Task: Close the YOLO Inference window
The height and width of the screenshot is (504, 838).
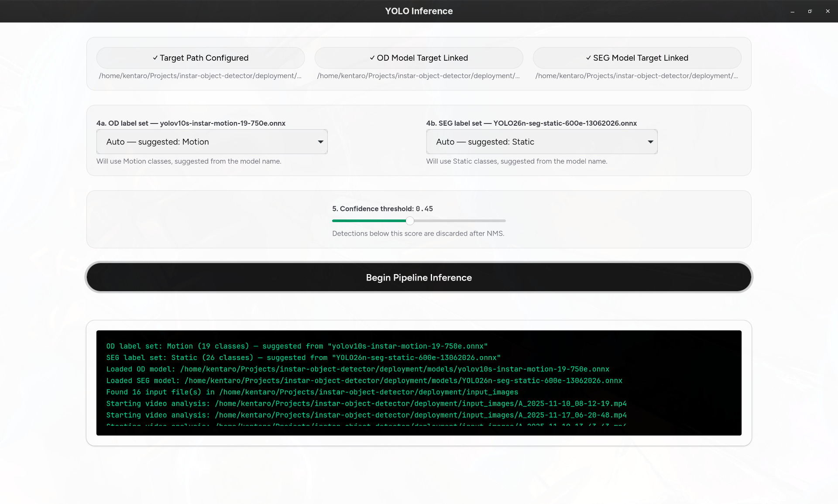Action: pos(828,11)
